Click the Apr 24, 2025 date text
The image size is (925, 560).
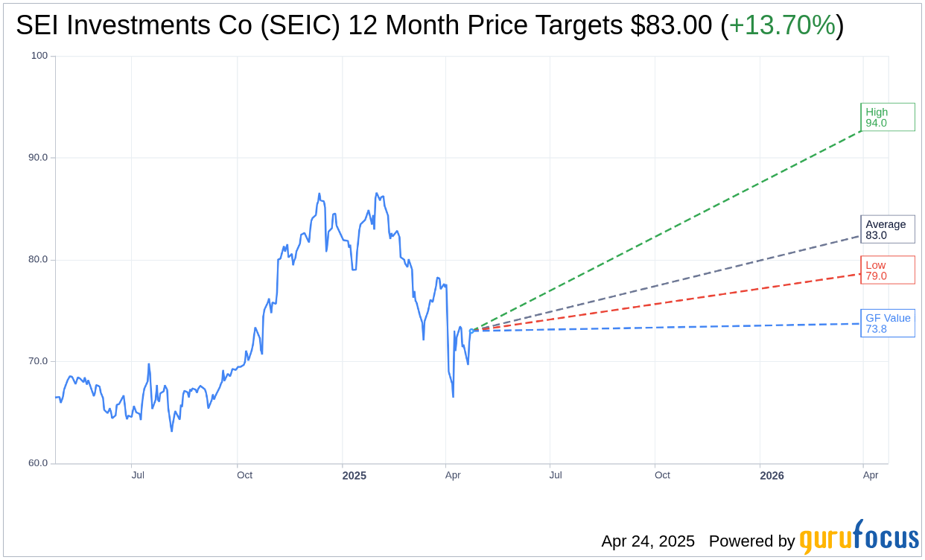[648, 541]
